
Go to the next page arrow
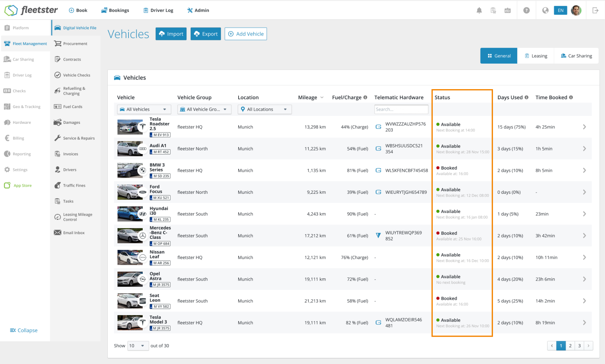point(589,345)
